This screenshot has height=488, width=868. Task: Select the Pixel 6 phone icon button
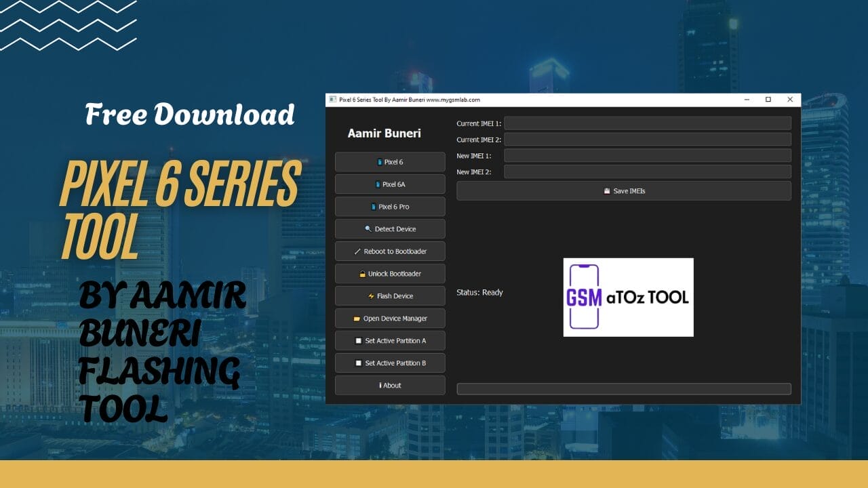[382, 162]
